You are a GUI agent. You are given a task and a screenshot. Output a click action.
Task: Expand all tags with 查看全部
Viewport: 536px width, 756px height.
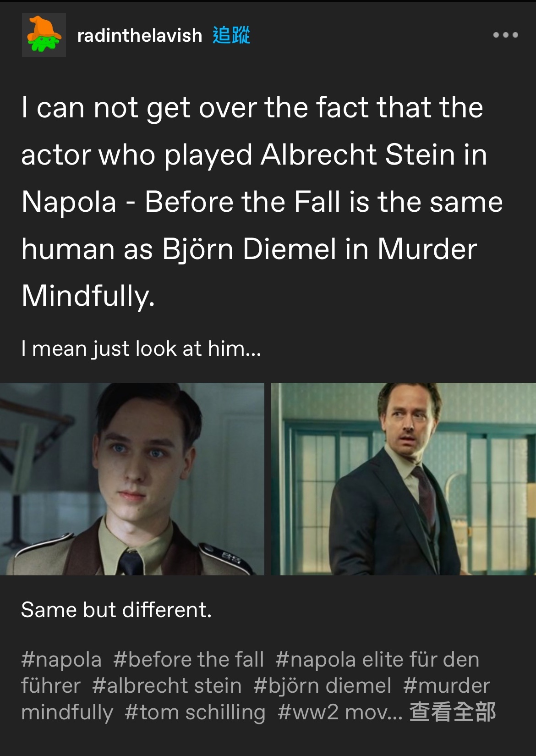pyautogui.click(x=453, y=712)
